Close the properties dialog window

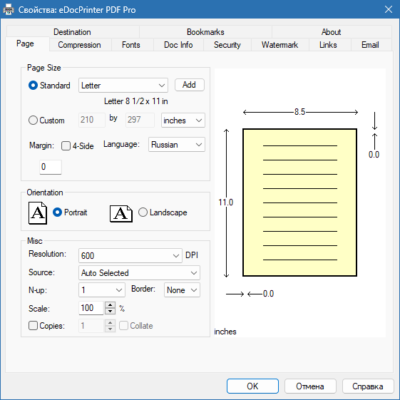pyautogui.click(x=388, y=9)
